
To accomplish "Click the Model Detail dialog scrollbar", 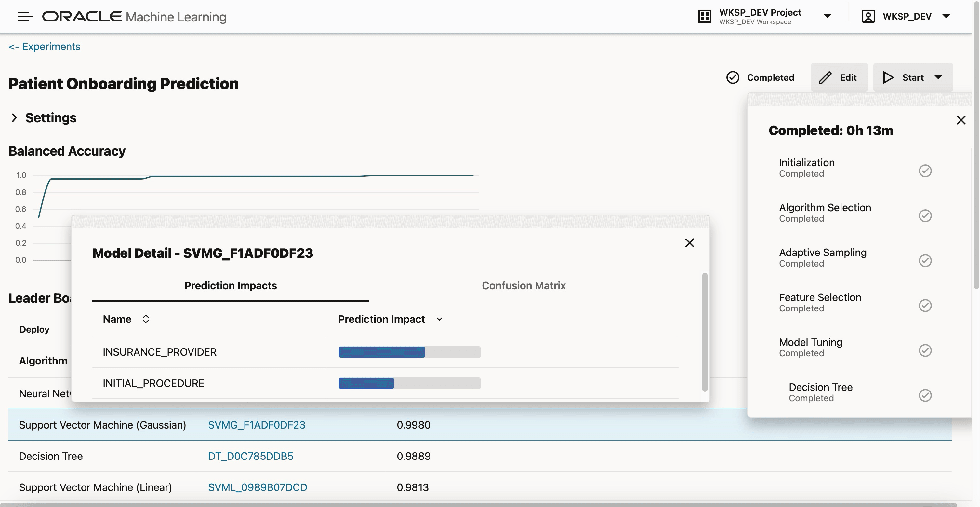I will (x=705, y=332).
